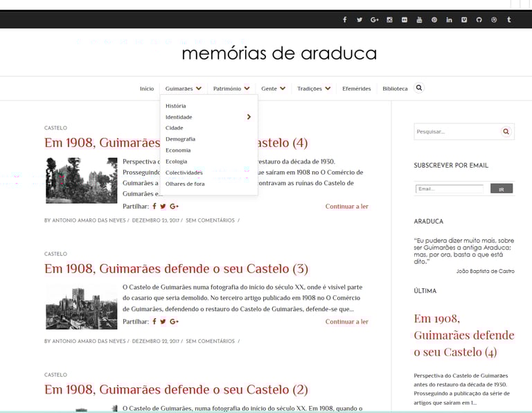Image resolution: width=532 pixels, height=413 pixels.
Task: Open the YouTube icon in top bar
Action: 419,19
